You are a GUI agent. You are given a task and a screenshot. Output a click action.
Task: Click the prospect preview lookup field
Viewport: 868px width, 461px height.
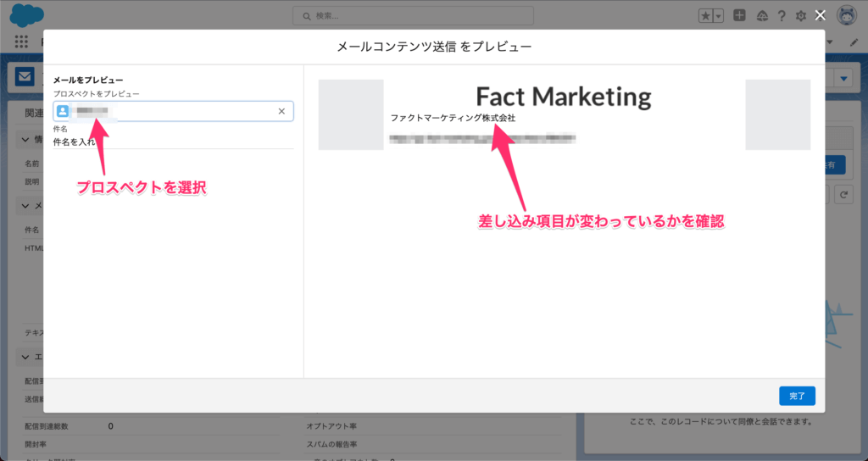click(x=186, y=111)
